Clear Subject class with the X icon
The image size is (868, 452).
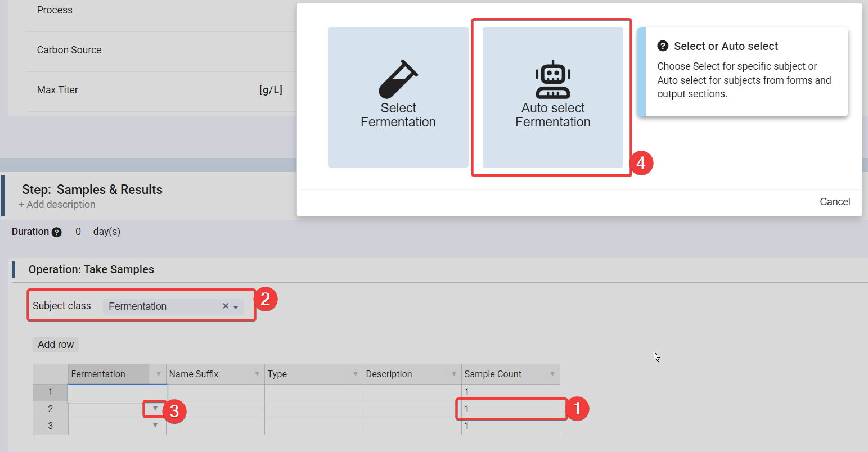tap(226, 306)
